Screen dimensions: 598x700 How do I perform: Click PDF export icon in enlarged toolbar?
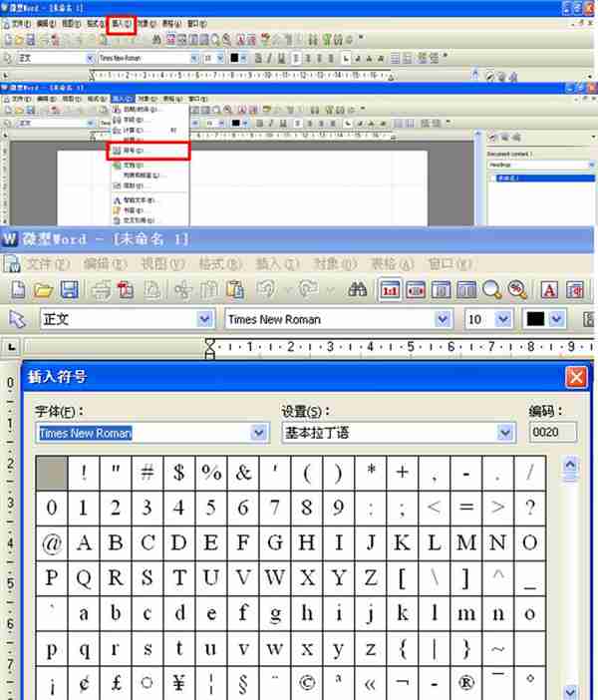tap(126, 290)
